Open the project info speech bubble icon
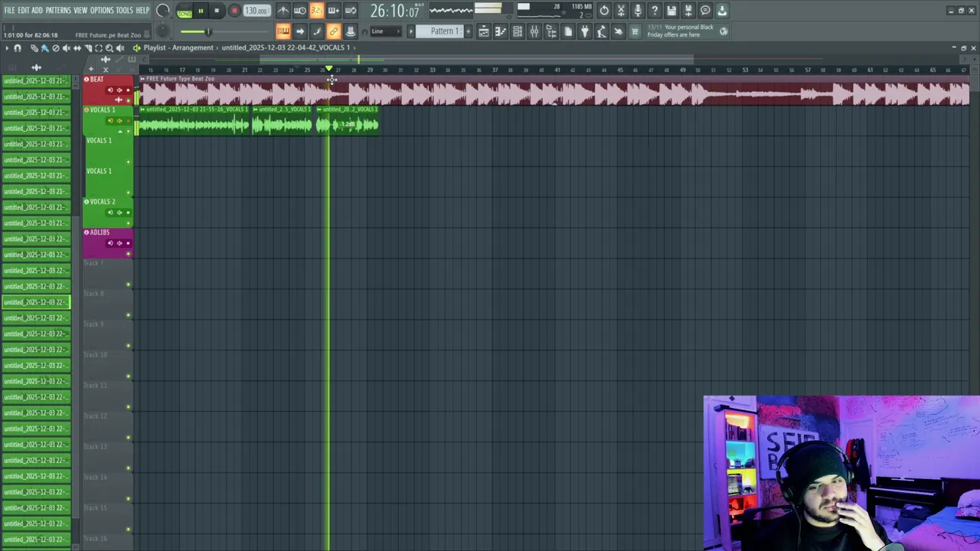The image size is (980, 551). (x=705, y=11)
